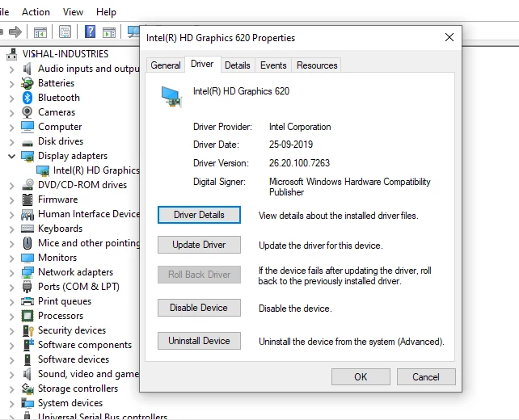The image size is (519, 420).
Task: Open the Action menu
Action: 36,12
